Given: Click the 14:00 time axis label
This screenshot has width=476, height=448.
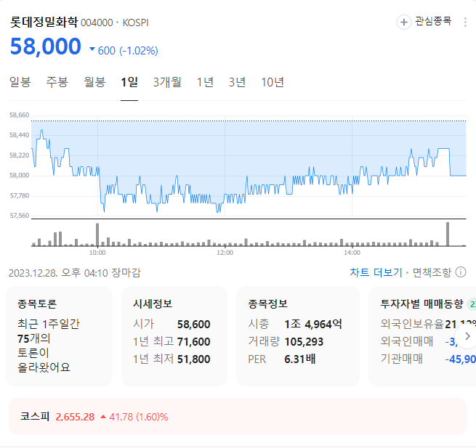Looking at the screenshot, I should pyautogui.click(x=352, y=253).
